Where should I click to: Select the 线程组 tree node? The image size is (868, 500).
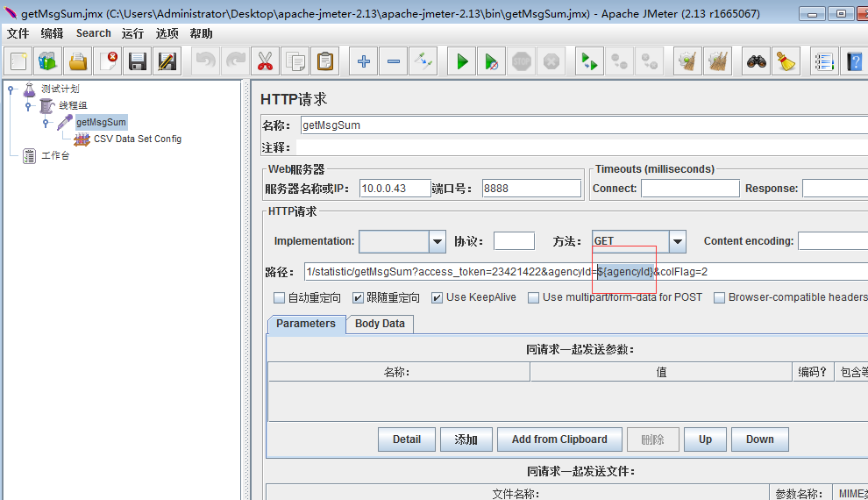(73, 105)
